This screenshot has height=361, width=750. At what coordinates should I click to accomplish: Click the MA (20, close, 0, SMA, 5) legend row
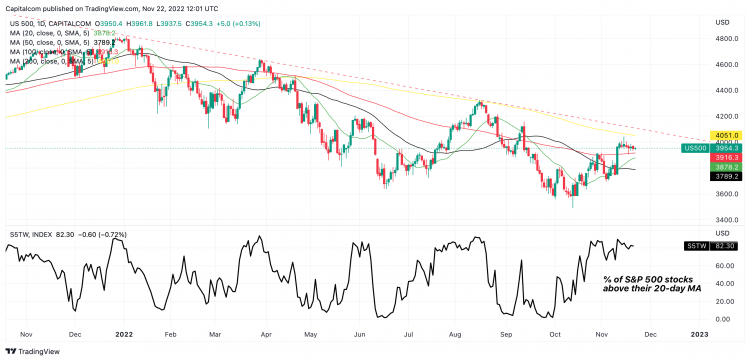pyautogui.click(x=62, y=33)
